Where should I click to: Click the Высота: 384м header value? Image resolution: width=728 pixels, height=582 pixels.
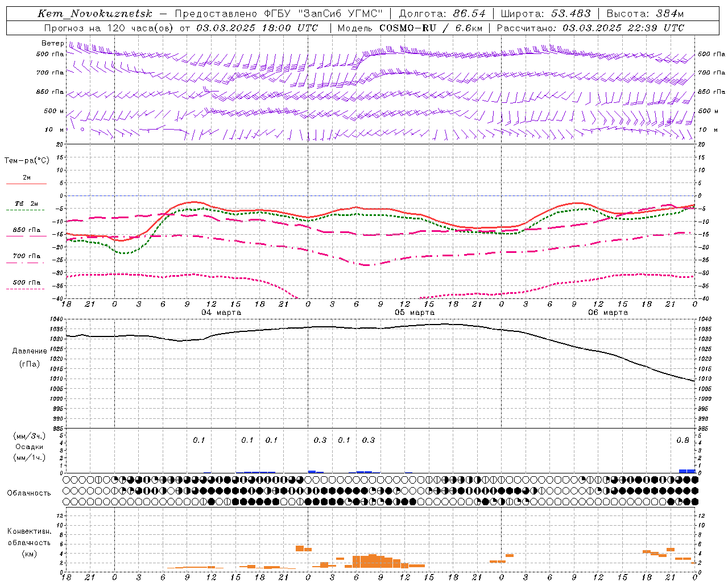point(645,14)
